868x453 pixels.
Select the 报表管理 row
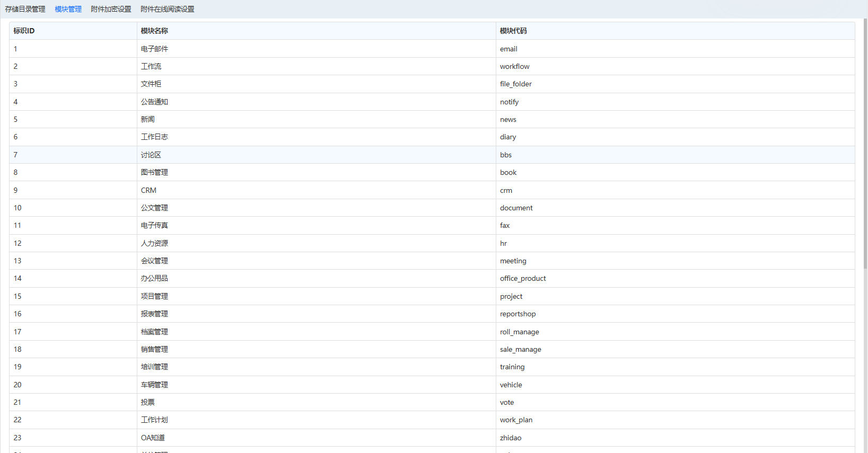[x=154, y=314]
